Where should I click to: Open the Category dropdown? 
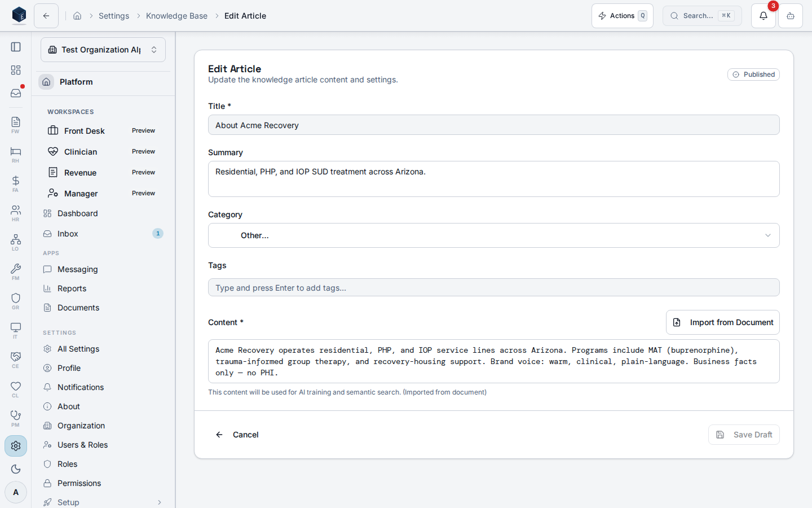493,235
